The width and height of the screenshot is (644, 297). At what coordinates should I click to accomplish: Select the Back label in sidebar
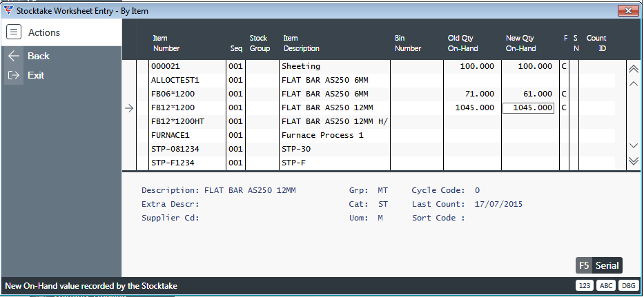tap(39, 57)
